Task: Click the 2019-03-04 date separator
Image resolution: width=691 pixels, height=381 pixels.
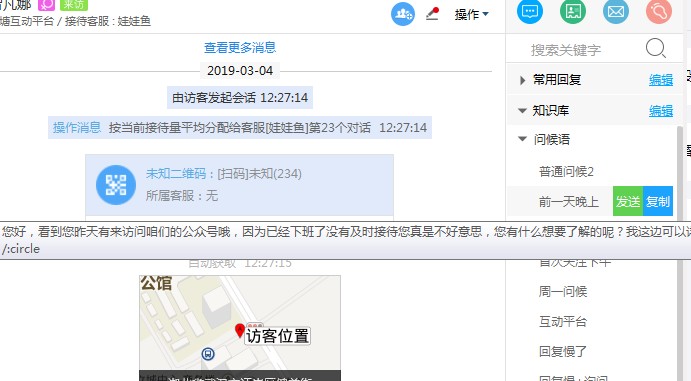Action: pos(240,70)
